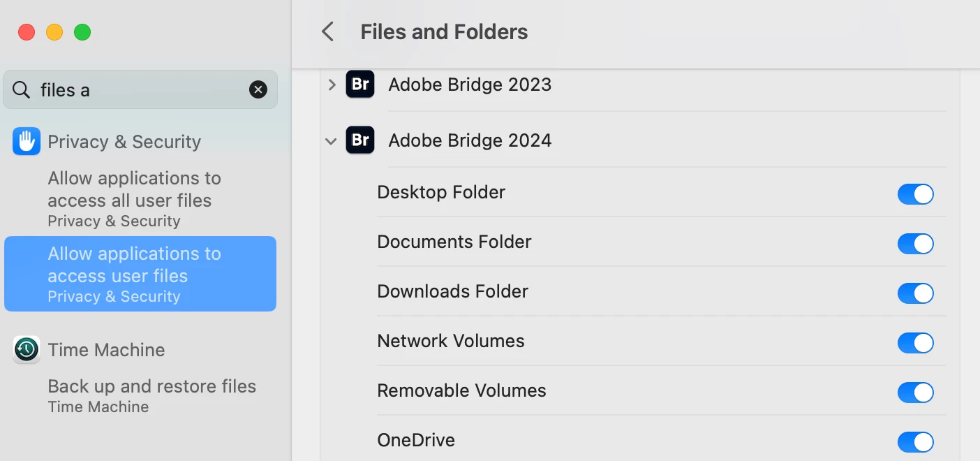Viewport: 980px width, 461px height.
Task: Turn off Documents Folder access
Action: (x=915, y=244)
